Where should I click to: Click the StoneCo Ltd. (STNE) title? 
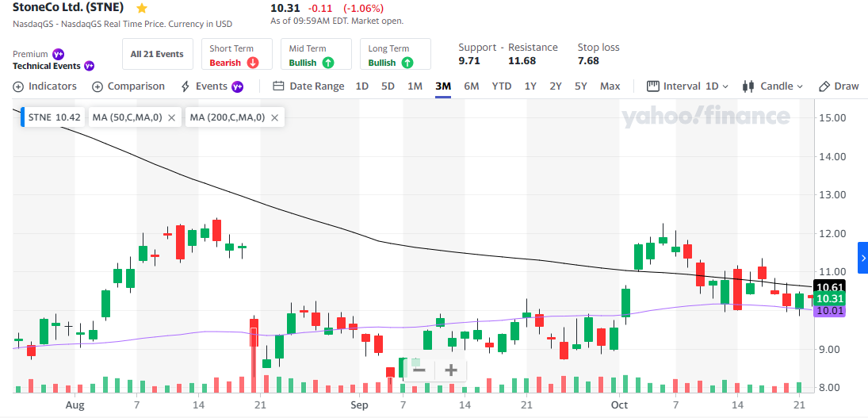(x=69, y=8)
